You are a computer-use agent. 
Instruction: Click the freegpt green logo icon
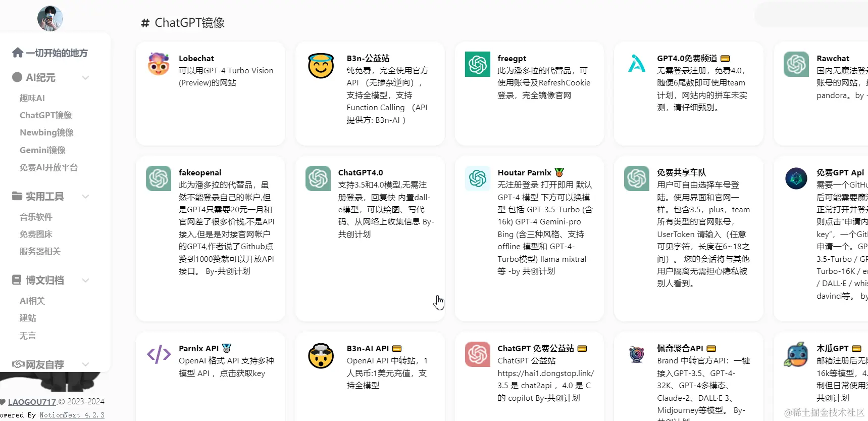[x=478, y=64]
